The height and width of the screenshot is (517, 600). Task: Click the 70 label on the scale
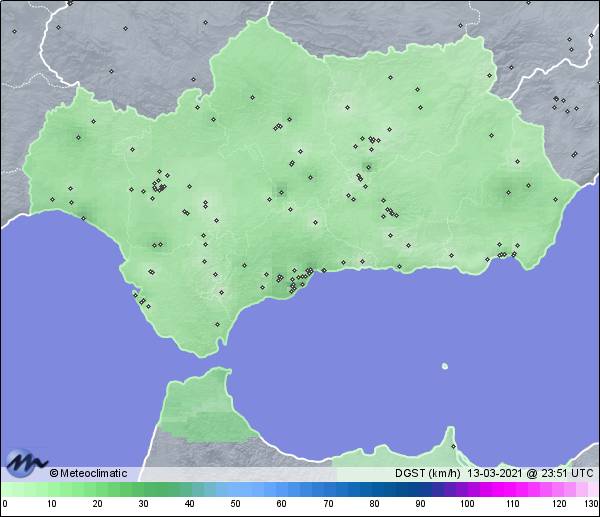(328, 504)
